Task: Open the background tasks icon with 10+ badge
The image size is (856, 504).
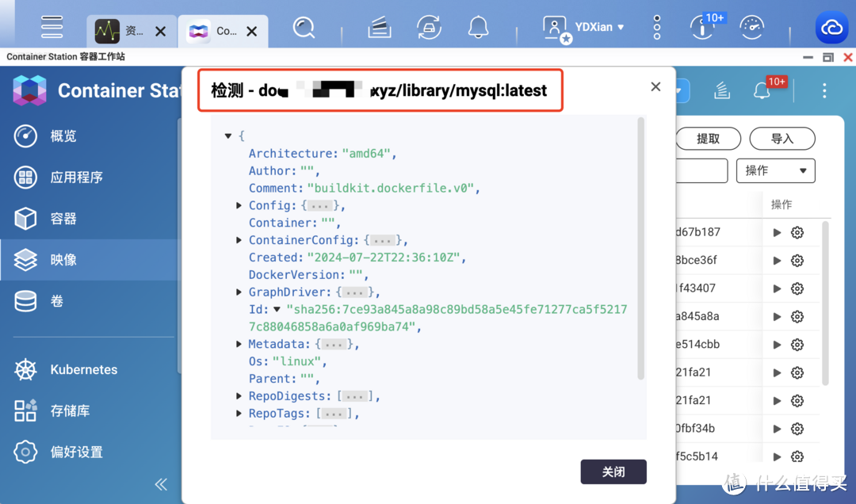Action: 702,26
